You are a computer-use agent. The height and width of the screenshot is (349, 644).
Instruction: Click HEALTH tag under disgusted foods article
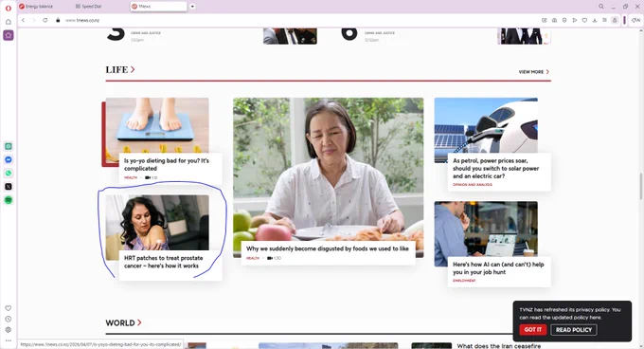tap(253, 258)
